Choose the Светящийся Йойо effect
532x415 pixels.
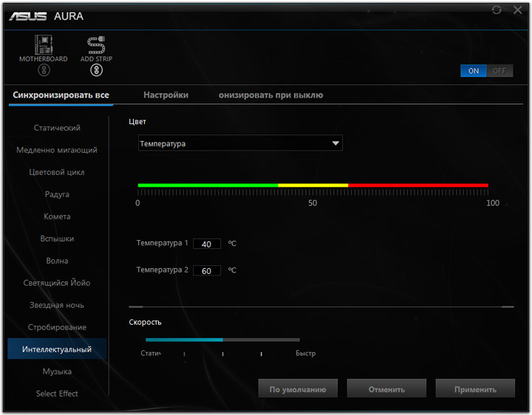(x=57, y=283)
